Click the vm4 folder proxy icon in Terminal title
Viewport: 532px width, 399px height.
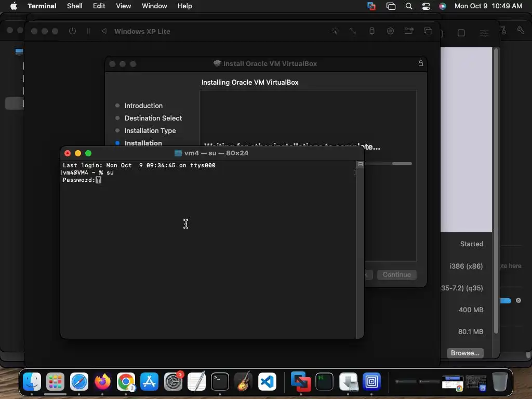(178, 153)
